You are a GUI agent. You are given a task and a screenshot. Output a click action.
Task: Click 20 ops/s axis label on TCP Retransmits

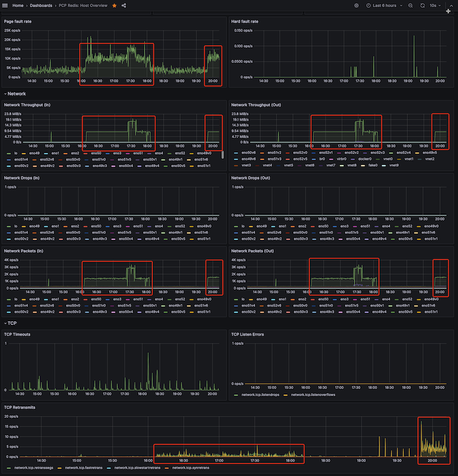tap(11, 416)
